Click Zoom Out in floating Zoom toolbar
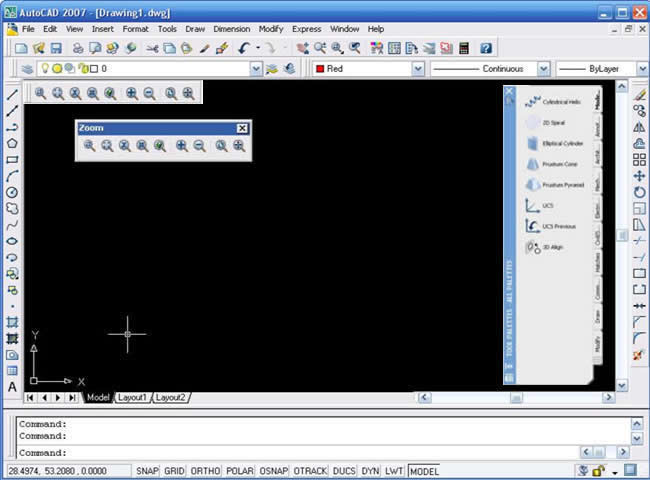650x480 pixels. click(199, 145)
